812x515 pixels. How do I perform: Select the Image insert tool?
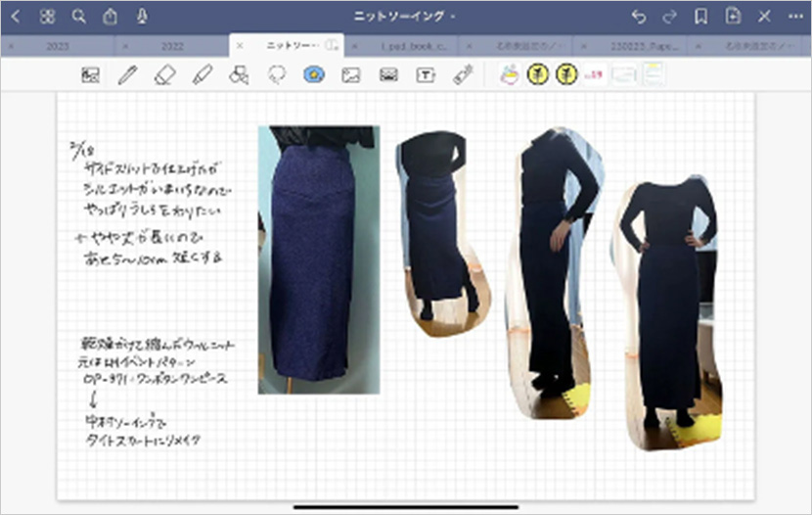351,75
